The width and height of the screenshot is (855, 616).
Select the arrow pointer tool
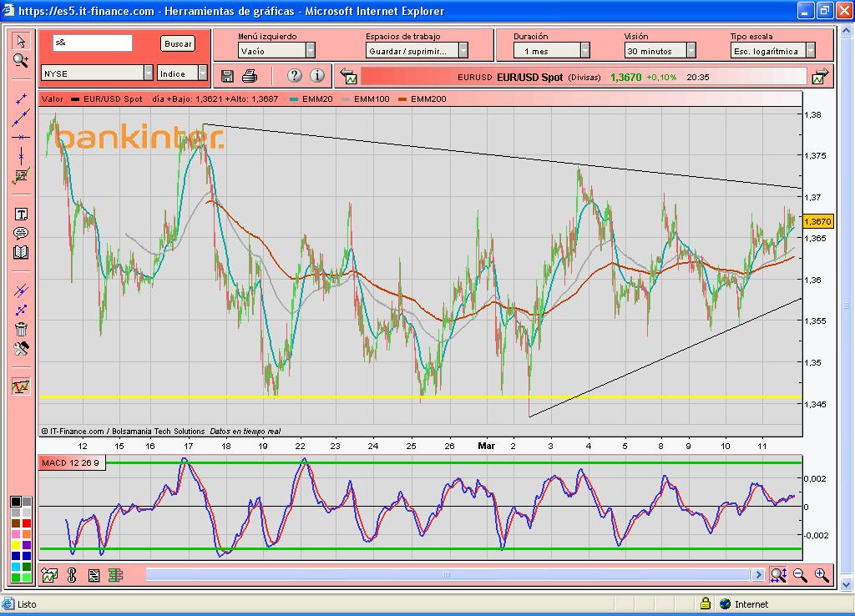[21, 42]
